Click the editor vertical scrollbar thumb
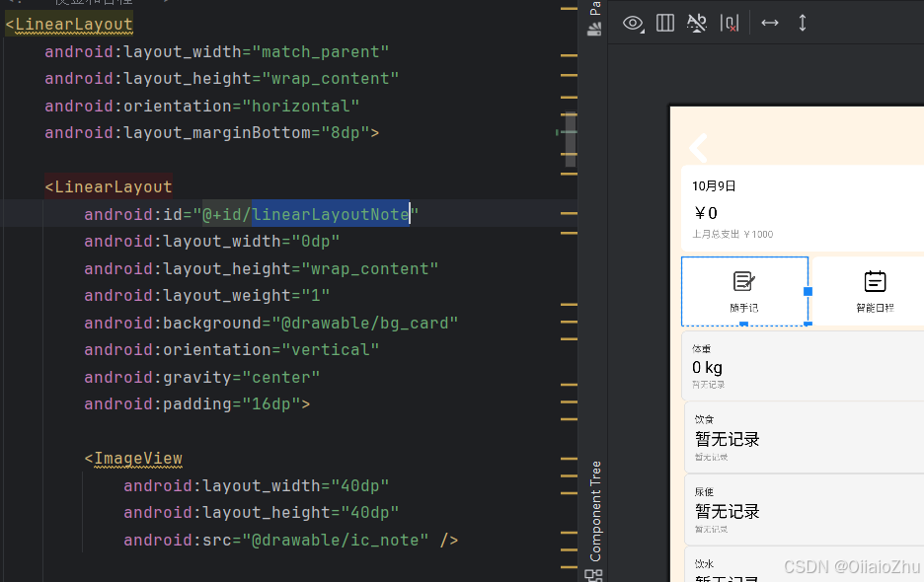 click(570, 139)
